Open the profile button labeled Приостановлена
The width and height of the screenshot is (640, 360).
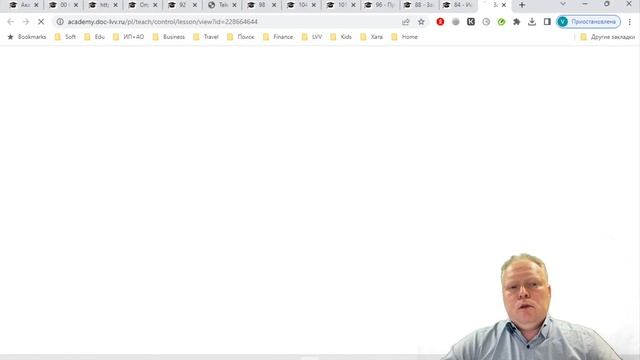(x=589, y=22)
